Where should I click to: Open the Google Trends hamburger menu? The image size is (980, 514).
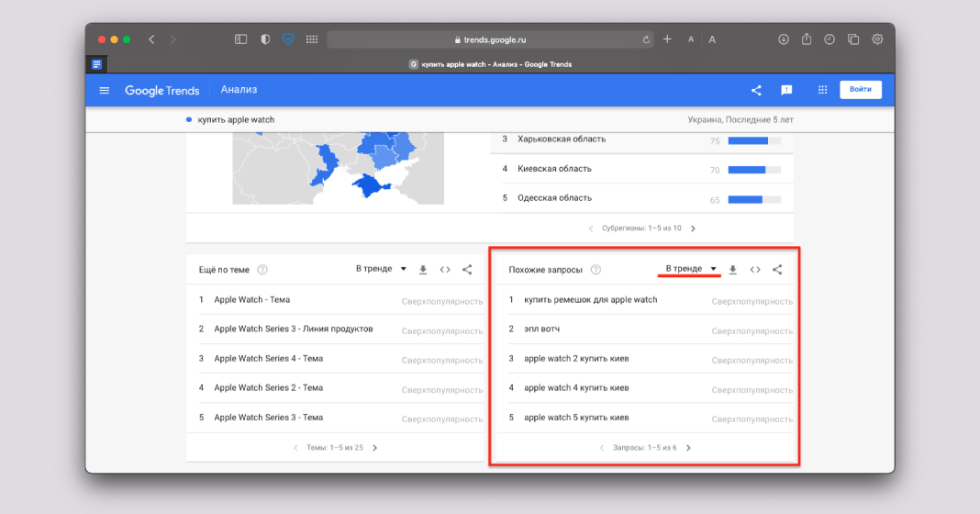click(105, 90)
